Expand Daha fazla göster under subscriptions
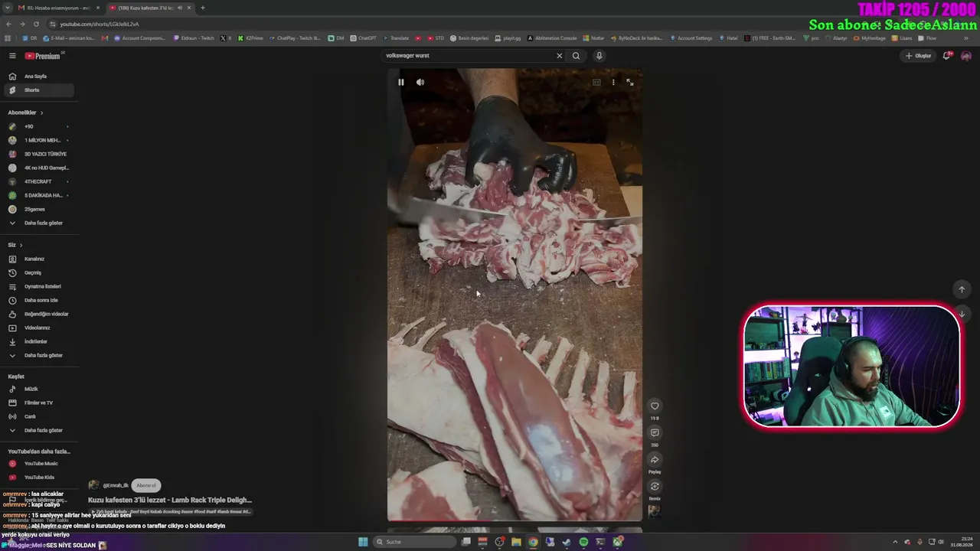This screenshot has height=551, width=980. coord(38,223)
